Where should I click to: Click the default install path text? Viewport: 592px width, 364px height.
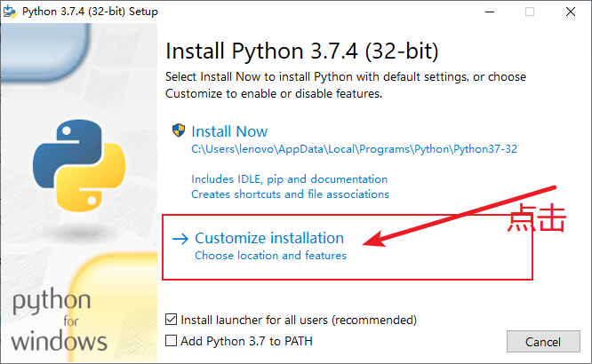[x=354, y=149]
